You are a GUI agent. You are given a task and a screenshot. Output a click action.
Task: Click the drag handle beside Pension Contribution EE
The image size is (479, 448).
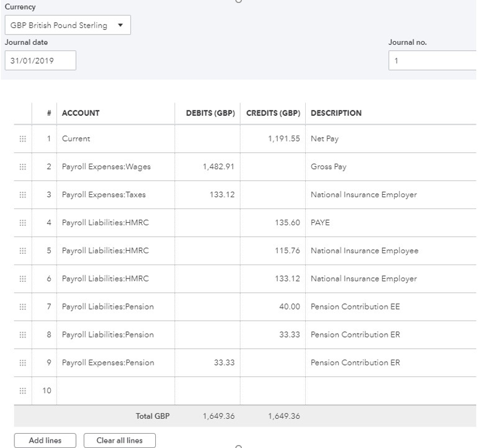pyautogui.click(x=23, y=306)
